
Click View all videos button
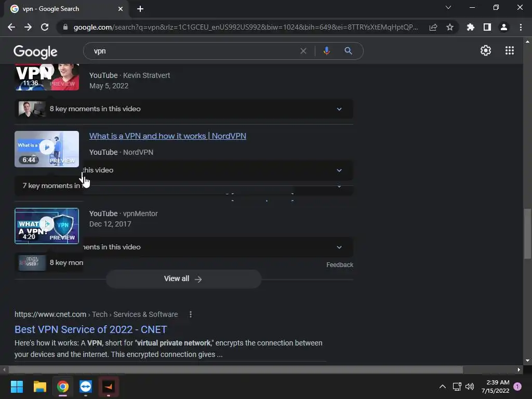[183, 278]
